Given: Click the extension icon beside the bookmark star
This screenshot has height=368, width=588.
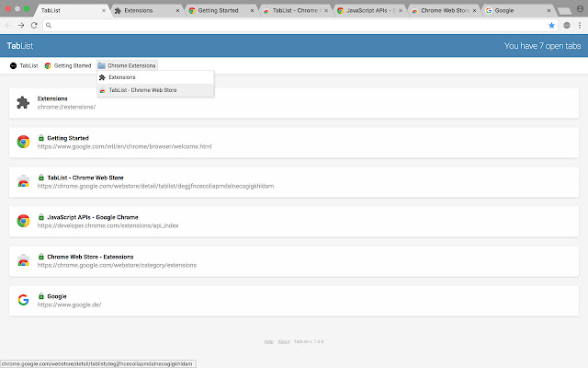Looking at the screenshot, I should coord(567,25).
